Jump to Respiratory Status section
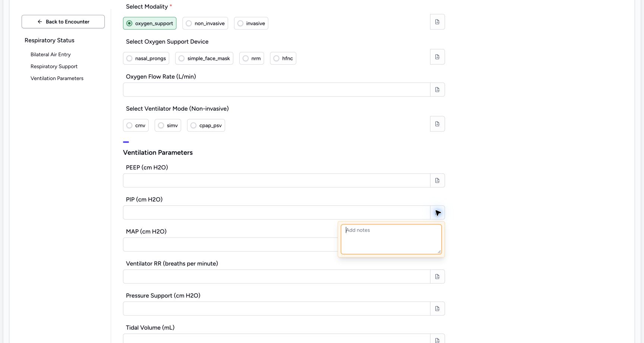644x343 pixels. (50, 40)
